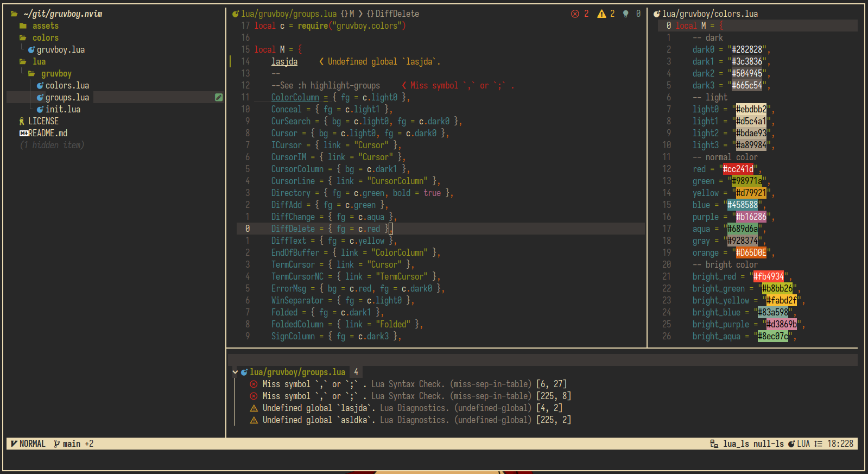Click the LICENSE file icon
Viewport: 868px width, 474px height.
tap(22, 122)
